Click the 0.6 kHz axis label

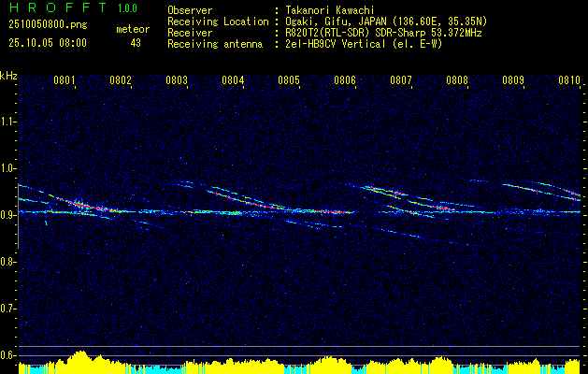click(x=7, y=355)
